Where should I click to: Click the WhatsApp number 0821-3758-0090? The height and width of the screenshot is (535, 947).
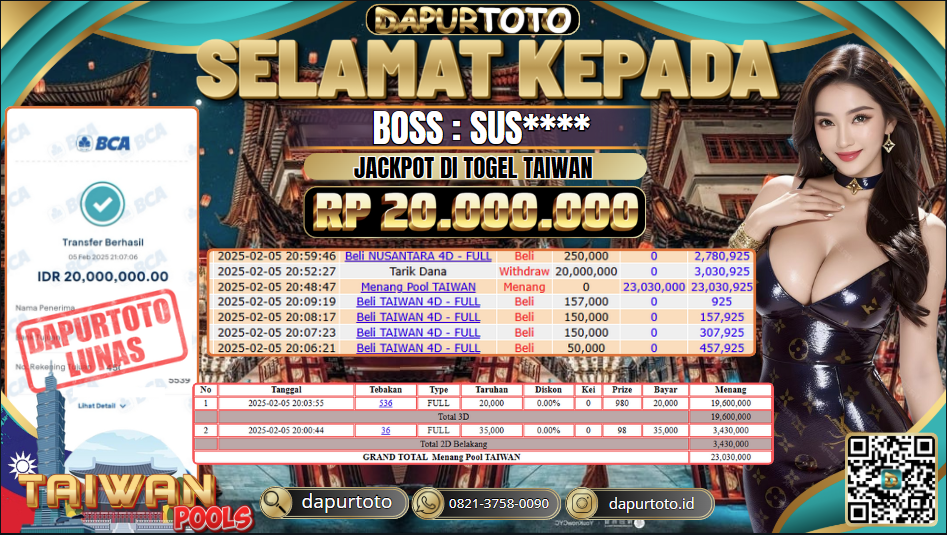point(499,504)
